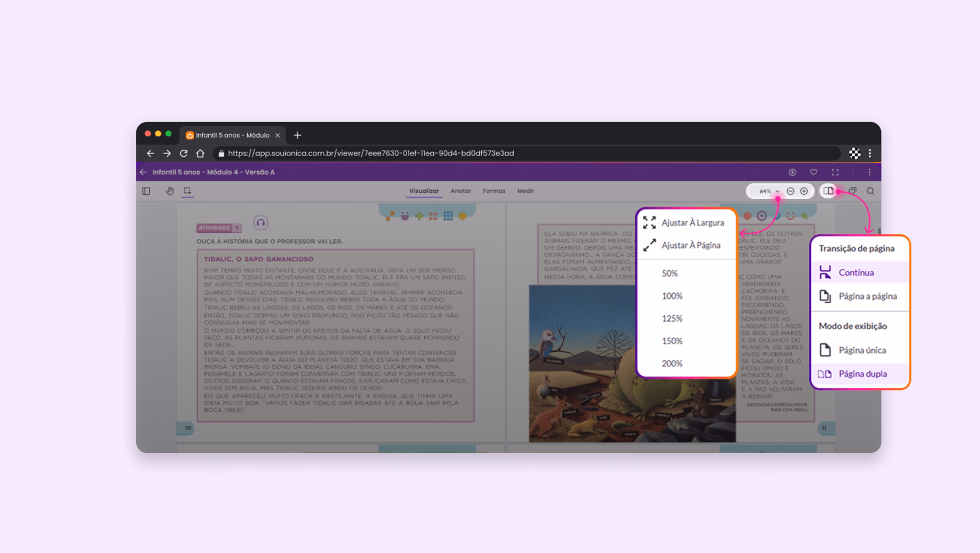Switch to the Anotar tab

point(461,191)
